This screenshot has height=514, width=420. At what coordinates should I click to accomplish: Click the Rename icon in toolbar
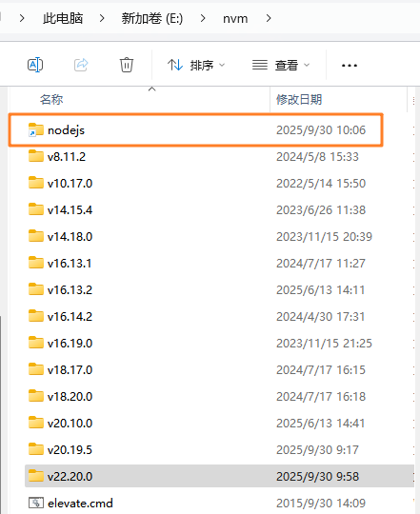pyautogui.click(x=35, y=65)
